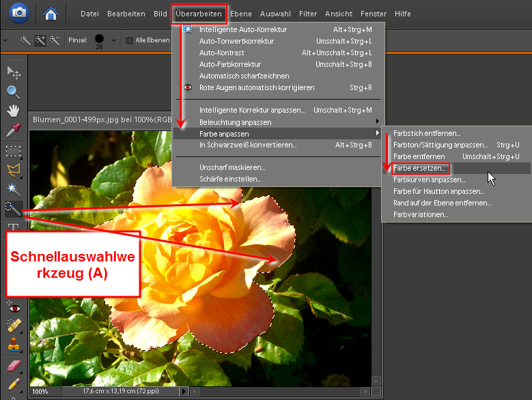This screenshot has width=532, height=400.
Task: Switch to 'Subtract from selection' brush mode
Action: coord(55,40)
